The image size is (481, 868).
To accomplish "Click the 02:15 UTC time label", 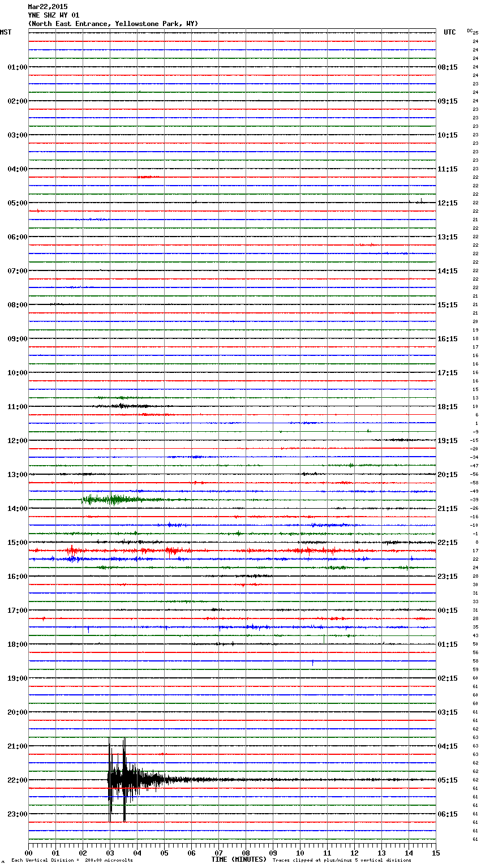I will click(x=448, y=678).
